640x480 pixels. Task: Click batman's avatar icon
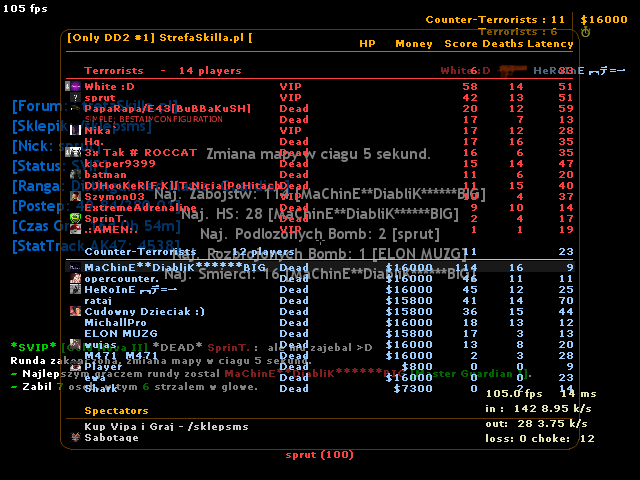pos(75,174)
